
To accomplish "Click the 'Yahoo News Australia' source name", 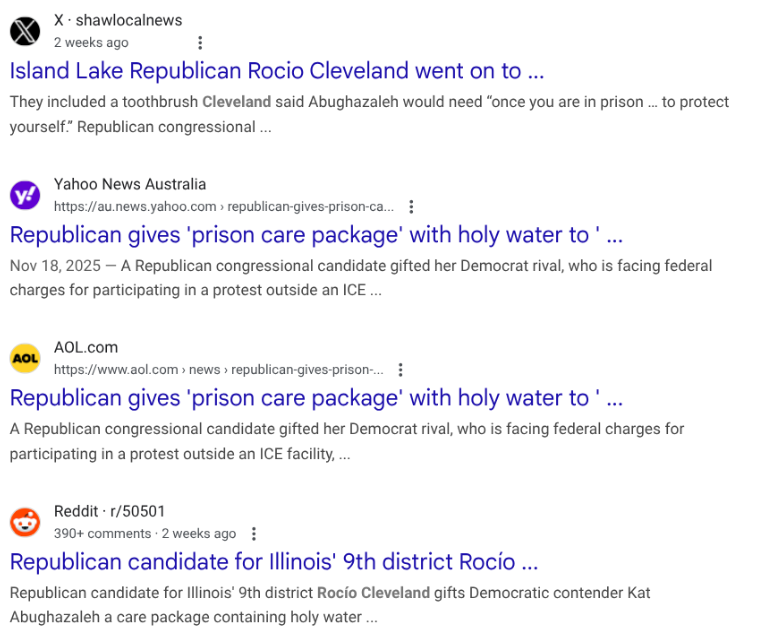I will pyautogui.click(x=130, y=184).
